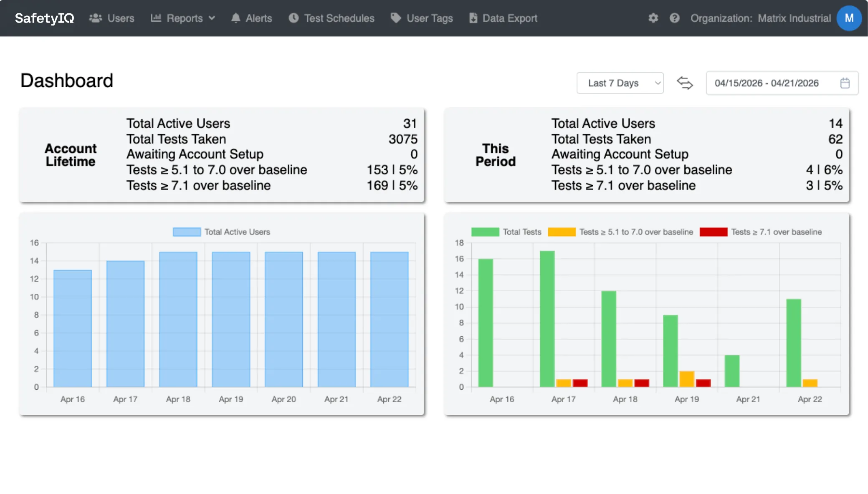Click lifetime Total Tests Taken value 3075
This screenshot has width=868, height=494.
point(403,139)
